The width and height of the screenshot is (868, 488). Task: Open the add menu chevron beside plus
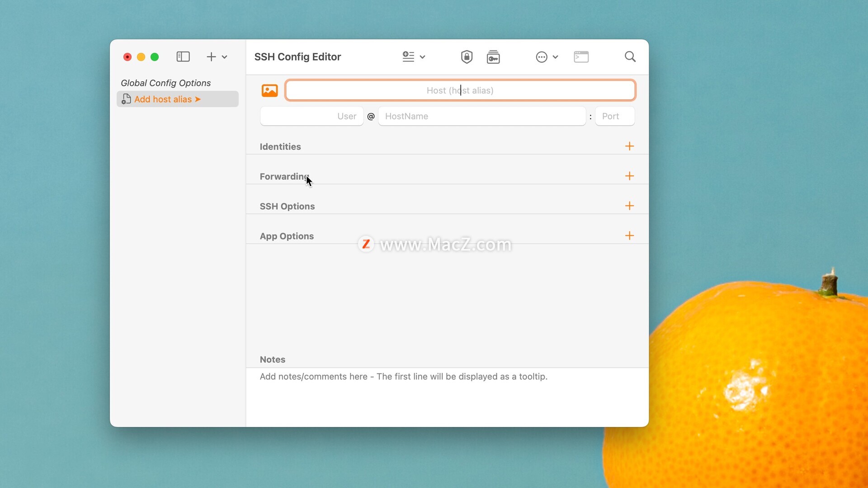click(x=224, y=57)
